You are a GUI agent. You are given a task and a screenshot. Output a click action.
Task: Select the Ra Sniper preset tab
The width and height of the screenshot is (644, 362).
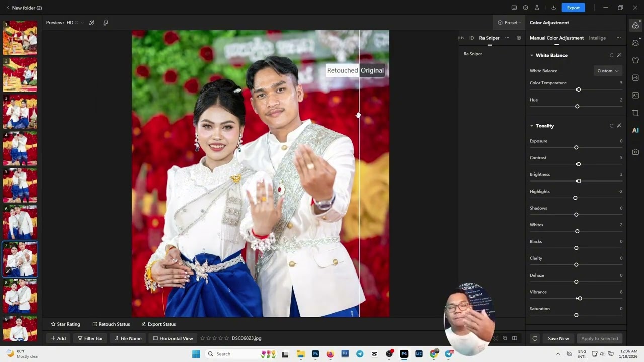tap(489, 38)
